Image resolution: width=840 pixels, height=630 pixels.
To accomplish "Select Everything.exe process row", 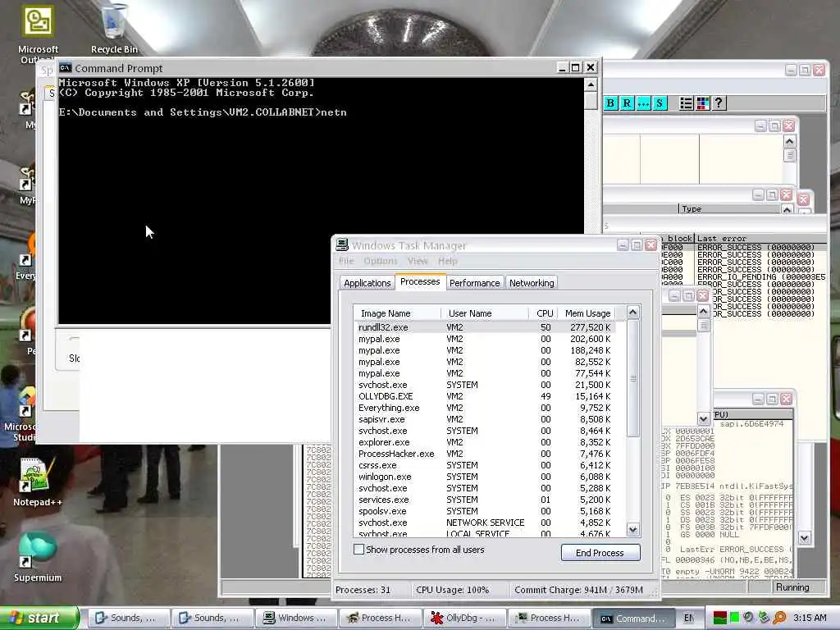I will coord(485,408).
